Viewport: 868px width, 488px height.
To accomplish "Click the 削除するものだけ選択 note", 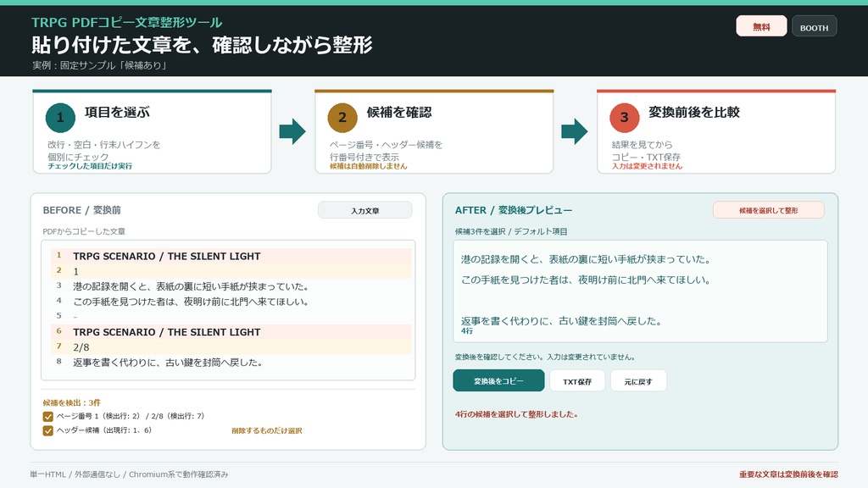I will click(x=267, y=430).
